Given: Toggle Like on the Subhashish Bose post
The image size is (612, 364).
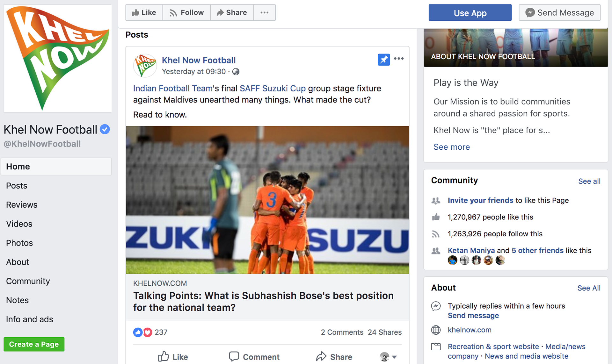Looking at the screenshot, I should point(173,357).
